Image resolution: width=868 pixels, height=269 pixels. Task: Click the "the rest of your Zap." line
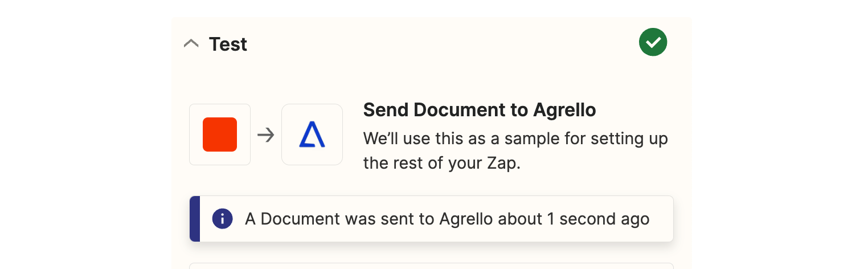441,164
